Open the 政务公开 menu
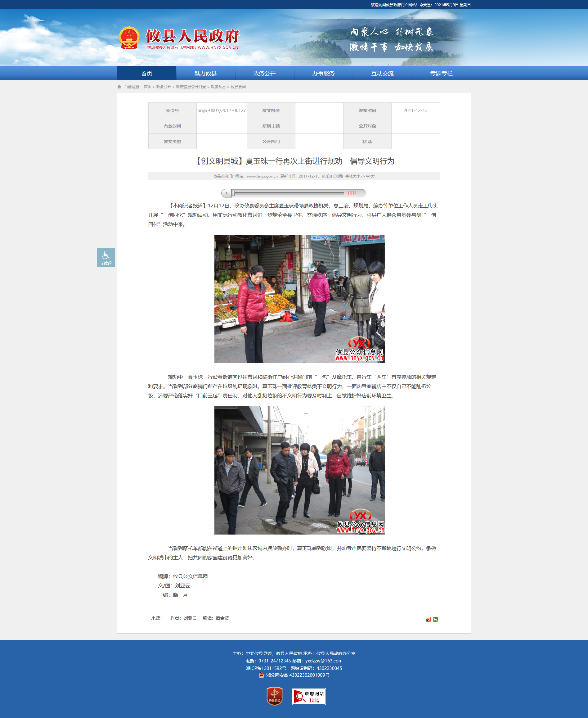588x718 pixels. click(x=265, y=73)
